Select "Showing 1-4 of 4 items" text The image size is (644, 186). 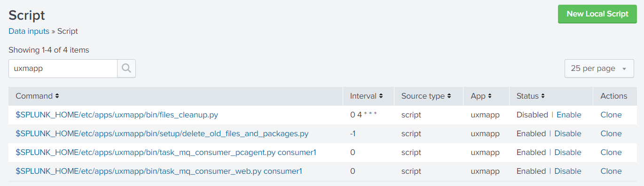click(x=49, y=50)
